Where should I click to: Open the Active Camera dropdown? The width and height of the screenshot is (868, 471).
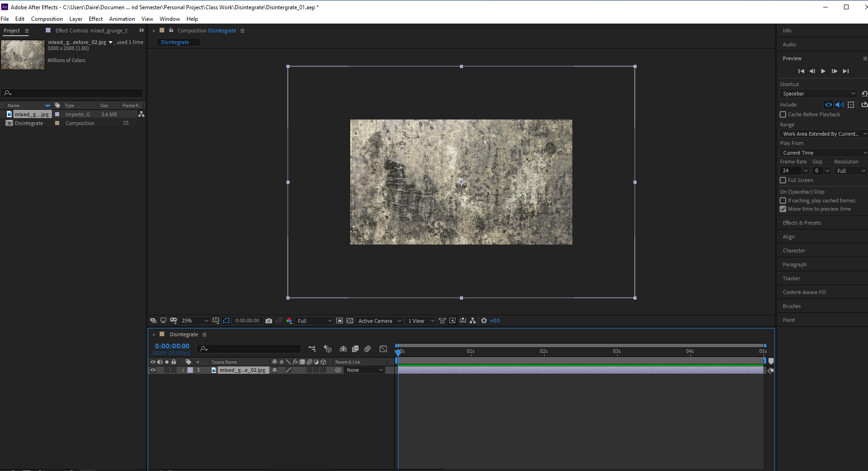click(x=379, y=320)
